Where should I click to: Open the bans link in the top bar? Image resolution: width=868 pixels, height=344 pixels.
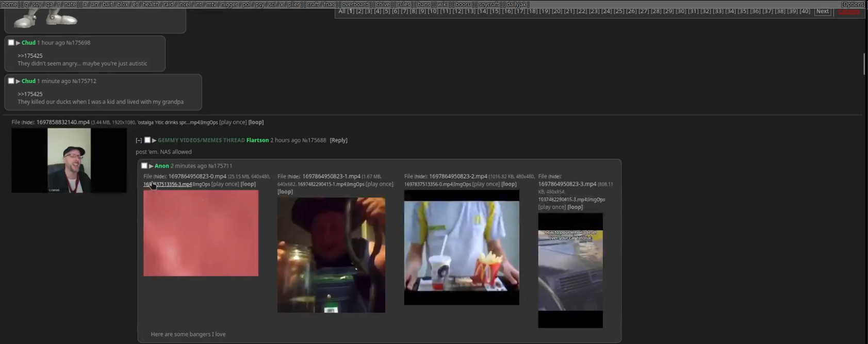(424, 4)
